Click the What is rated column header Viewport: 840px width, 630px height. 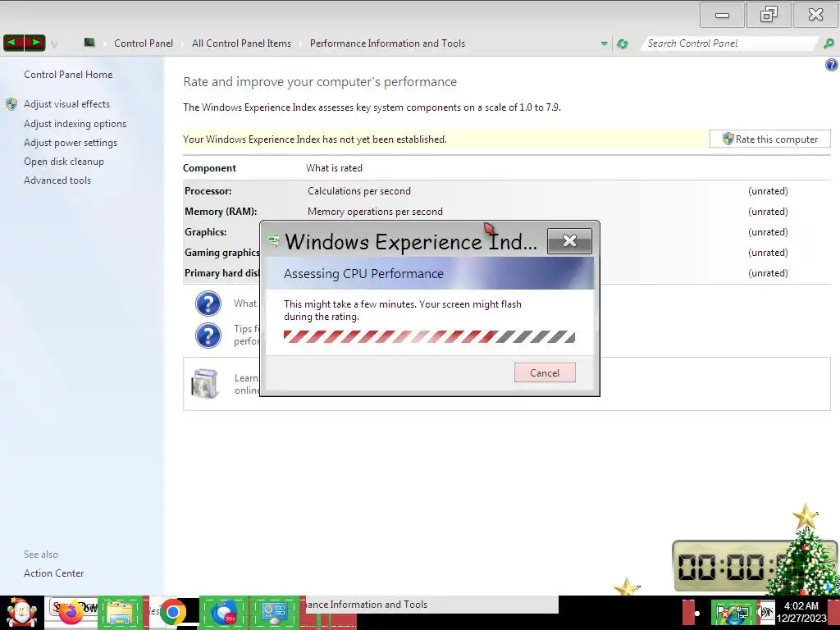pyautogui.click(x=334, y=168)
